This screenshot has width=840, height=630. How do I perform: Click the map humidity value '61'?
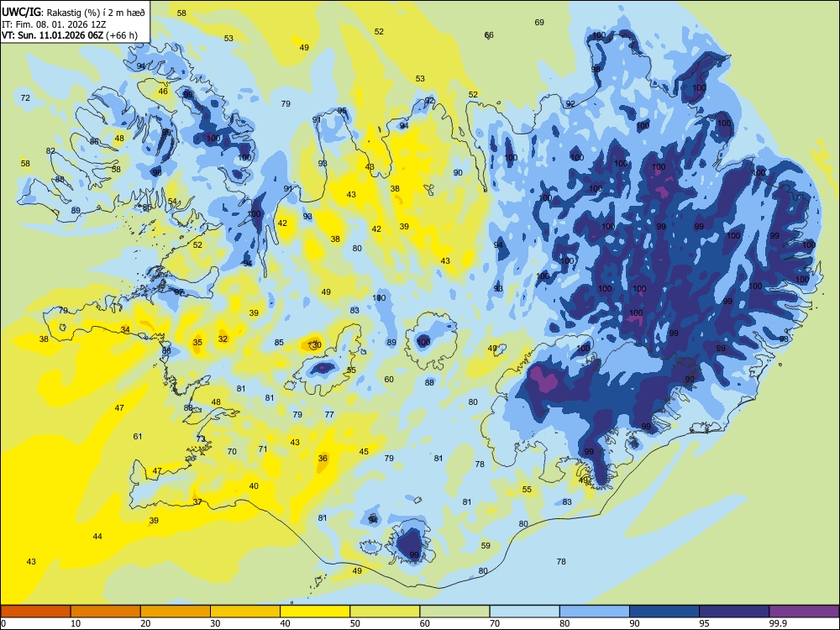click(x=138, y=437)
